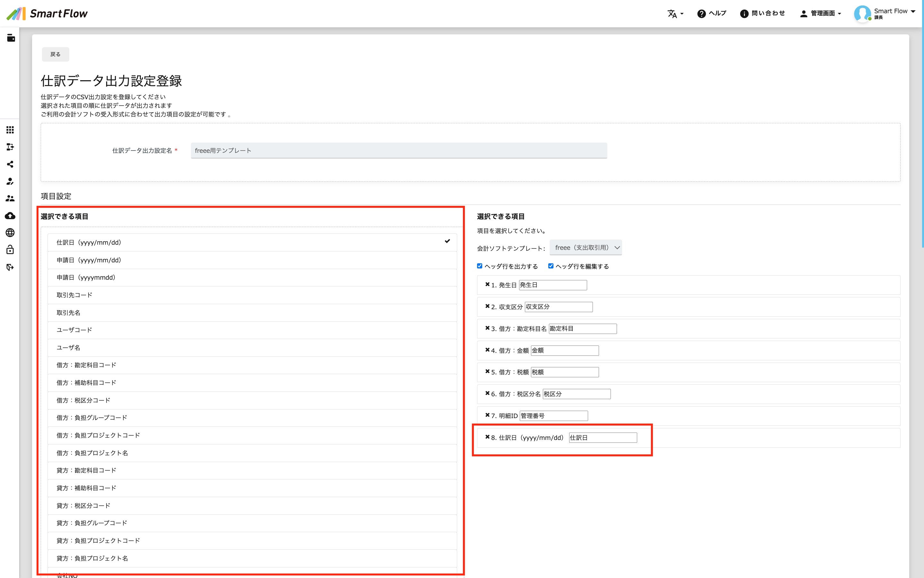Edit header field containing 勘定科目
This screenshot has height=578, width=924.
click(583, 329)
